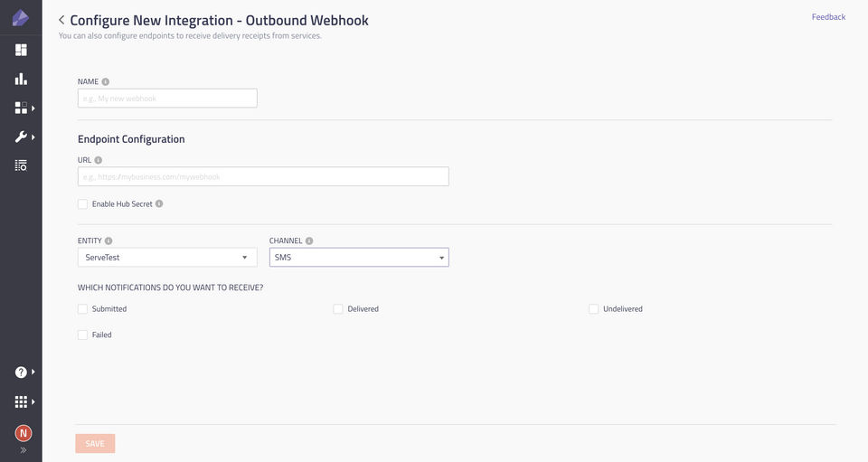Image resolution: width=868 pixels, height=462 pixels.
Task: Tick the Undelivered notification checkbox
Action: pyautogui.click(x=594, y=309)
